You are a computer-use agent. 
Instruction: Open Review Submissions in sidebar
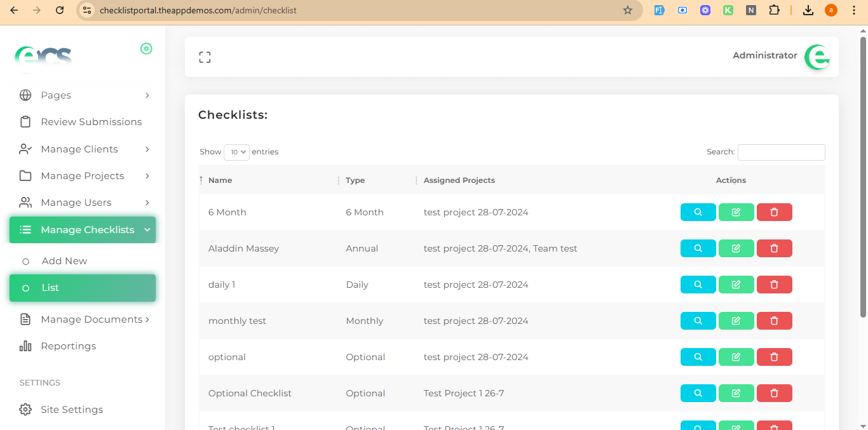(x=91, y=122)
